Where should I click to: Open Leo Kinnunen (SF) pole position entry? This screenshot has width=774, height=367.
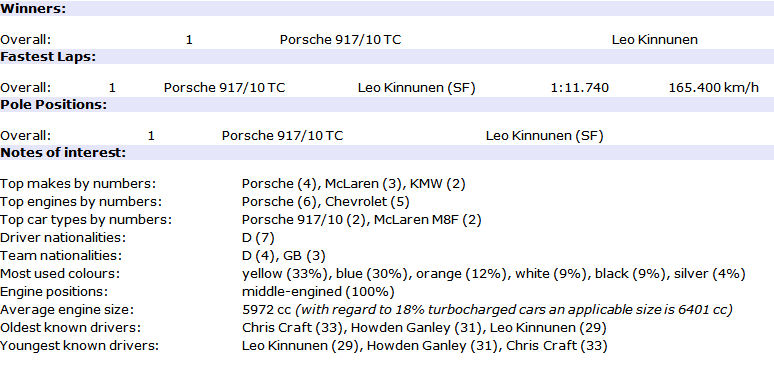(x=544, y=136)
